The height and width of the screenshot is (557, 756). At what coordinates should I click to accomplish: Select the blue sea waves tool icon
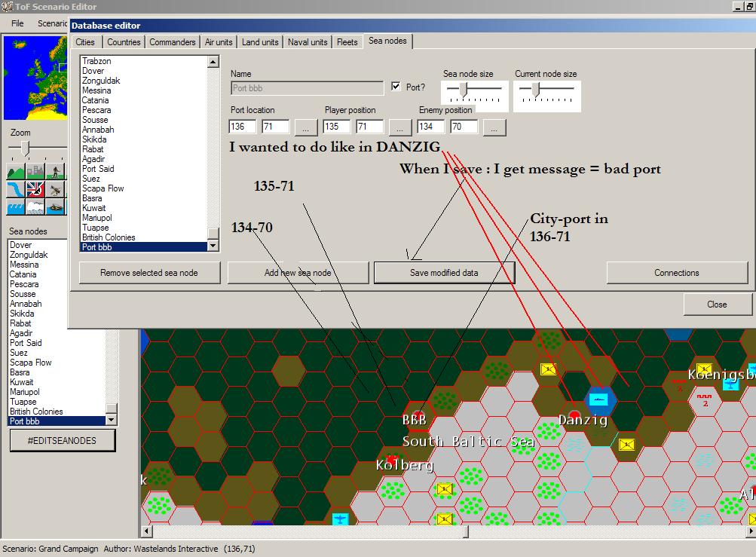(16, 207)
